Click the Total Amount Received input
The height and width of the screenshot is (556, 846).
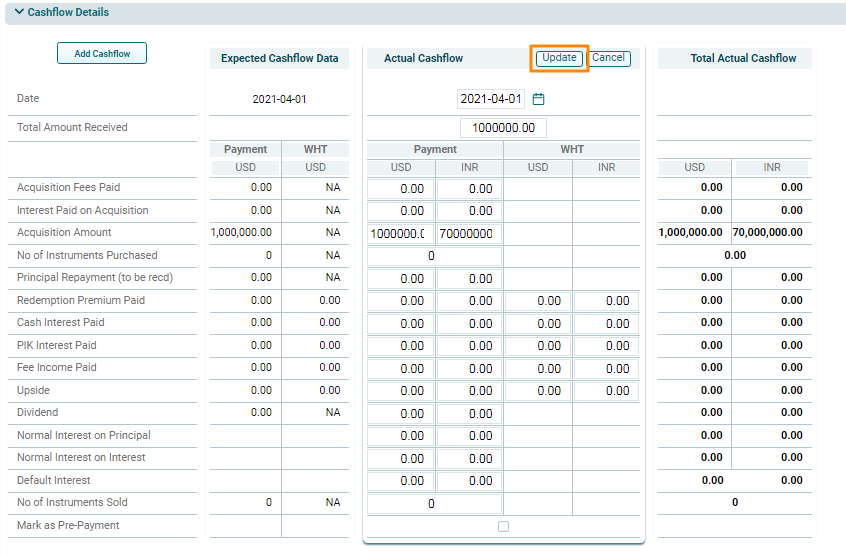click(x=503, y=128)
